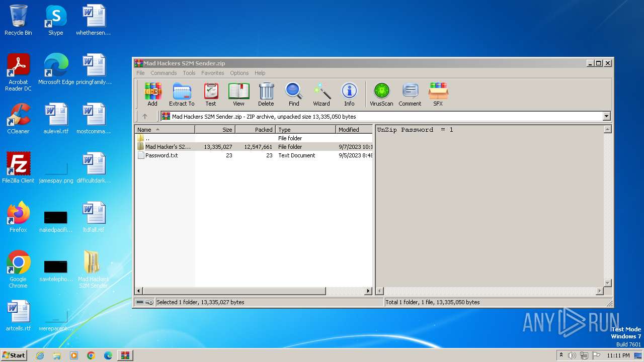The height and width of the screenshot is (362, 644).
Task: Click the 11:11 PM taskbar clock
Action: (618, 355)
